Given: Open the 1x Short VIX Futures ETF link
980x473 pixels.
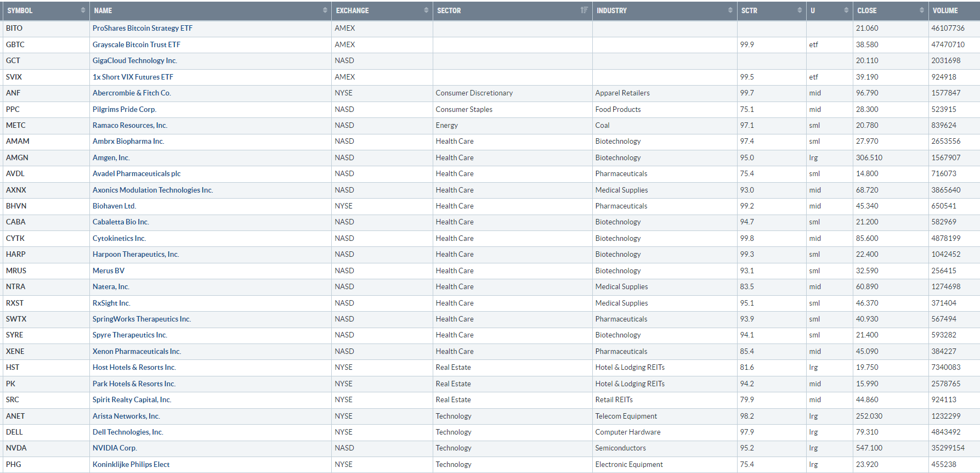Looking at the screenshot, I should click(133, 77).
